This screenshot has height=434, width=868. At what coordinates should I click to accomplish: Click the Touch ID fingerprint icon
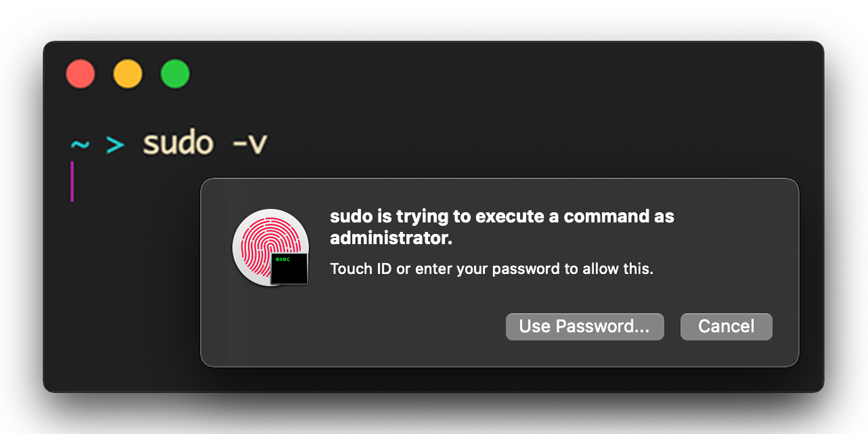point(270,245)
